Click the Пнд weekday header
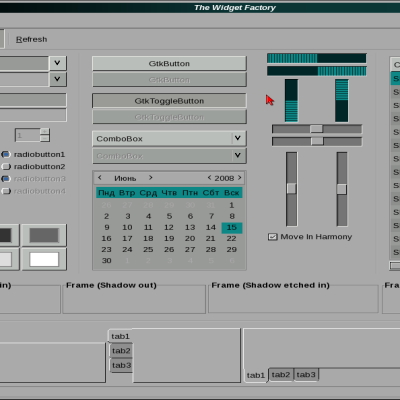This screenshot has height=400, width=400. (106, 193)
